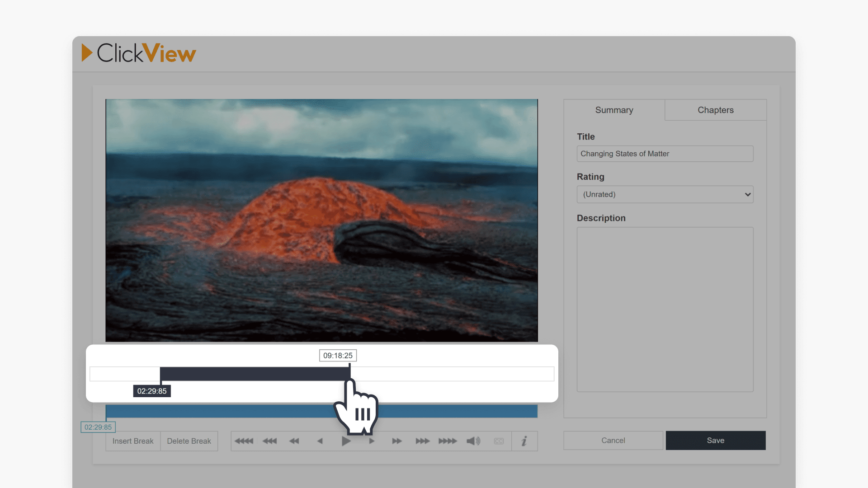
Task: Select the fastest fast-forward control
Action: [448, 441]
